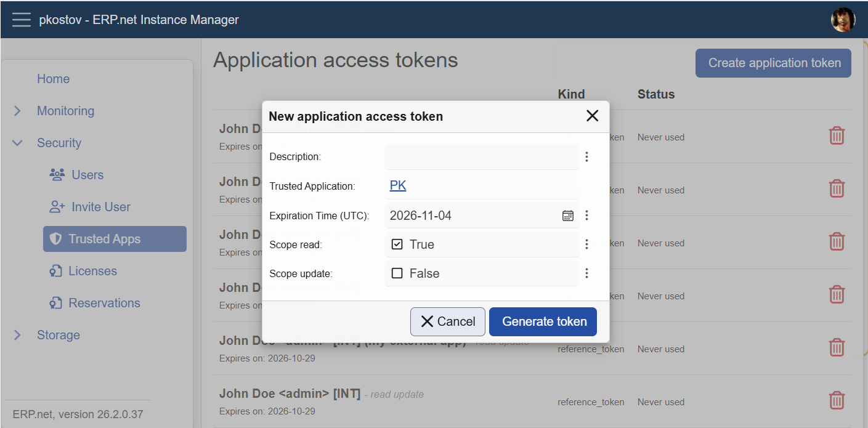Open Users page
868x428 pixels.
87,175
